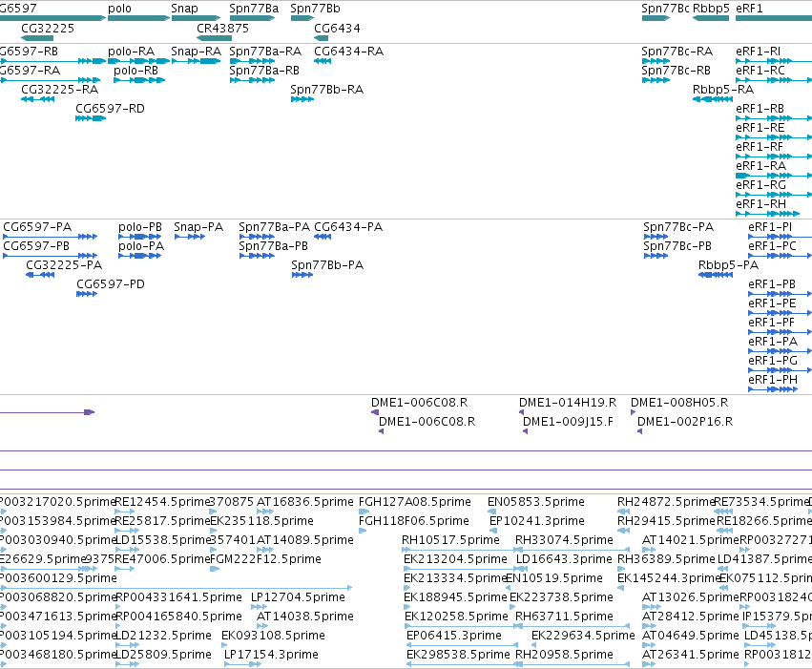The height and width of the screenshot is (669, 812).
Task: Open the EP06415.3prime EST label
Action: click(454, 636)
